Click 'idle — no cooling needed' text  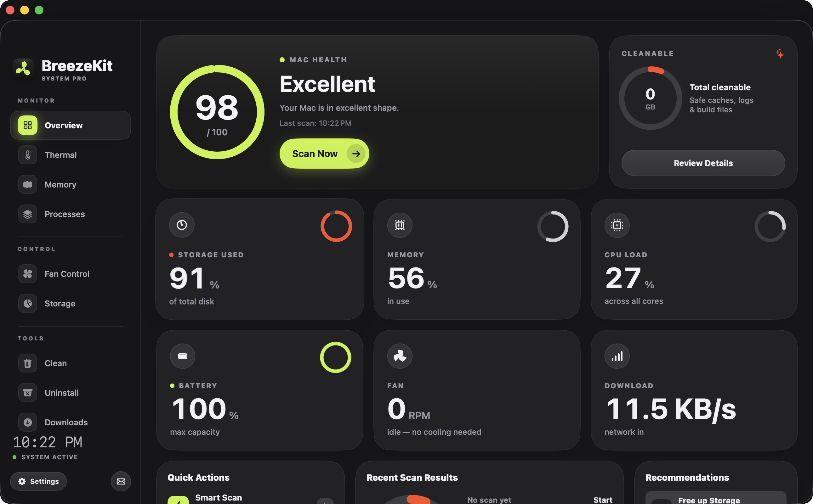tap(434, 432)
